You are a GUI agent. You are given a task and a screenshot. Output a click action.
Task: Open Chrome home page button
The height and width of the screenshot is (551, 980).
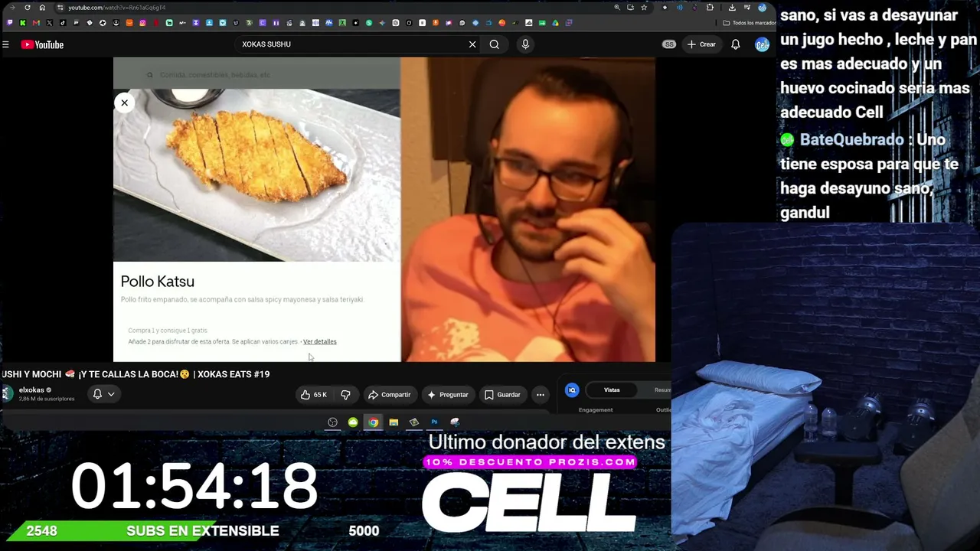point(42,8)
